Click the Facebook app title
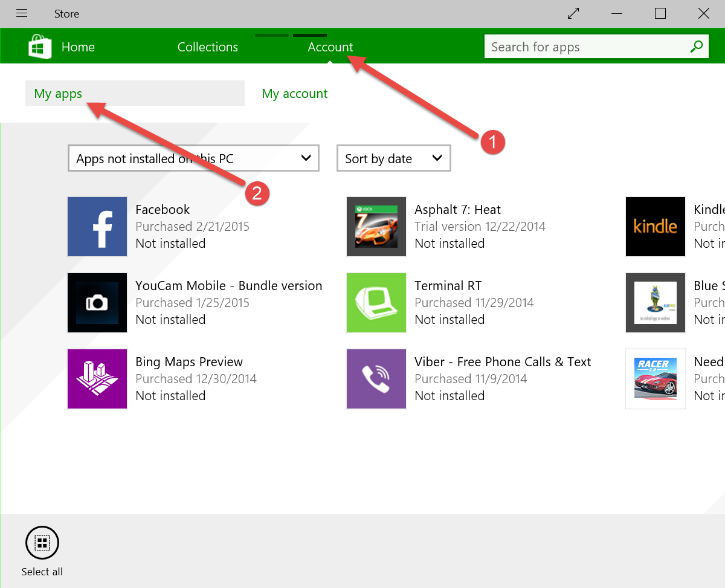 point(163,210)
